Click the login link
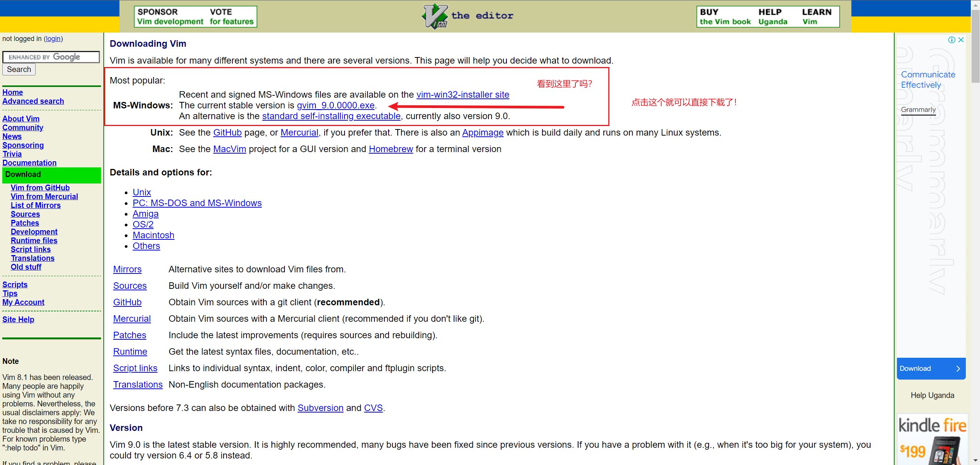 pyautogui.click(x=53, y=39)
